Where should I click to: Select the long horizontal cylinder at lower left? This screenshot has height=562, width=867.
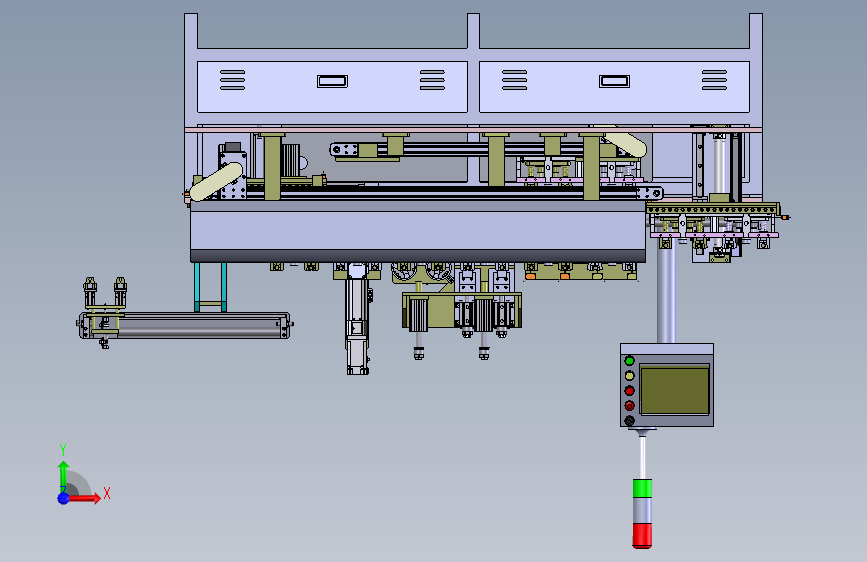point(185,326)
